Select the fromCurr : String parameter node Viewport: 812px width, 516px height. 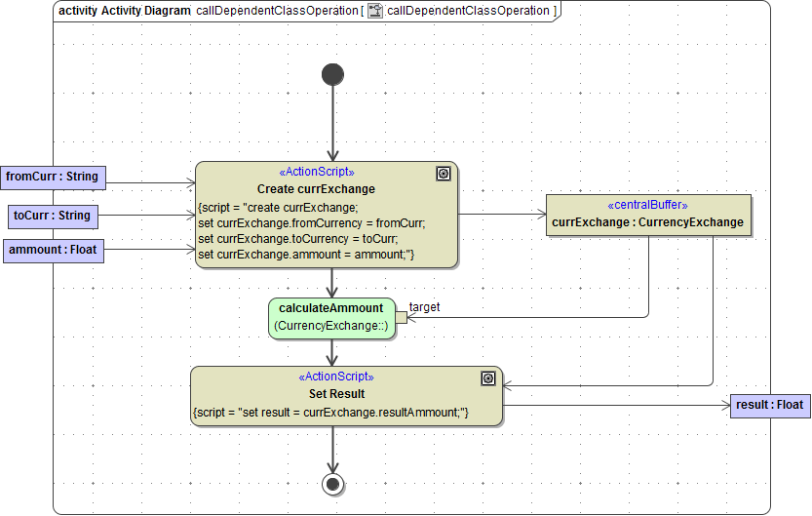[53, 177]
